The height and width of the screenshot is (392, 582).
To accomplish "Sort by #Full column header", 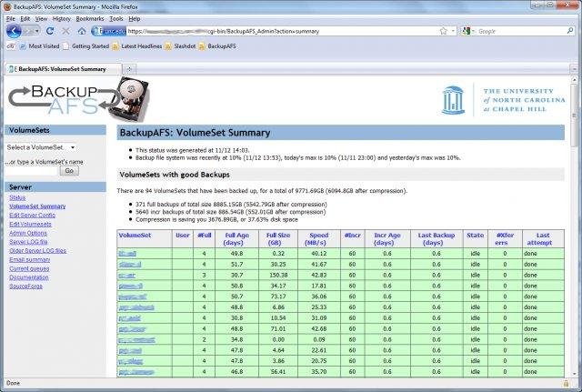I will coord(205,236).
